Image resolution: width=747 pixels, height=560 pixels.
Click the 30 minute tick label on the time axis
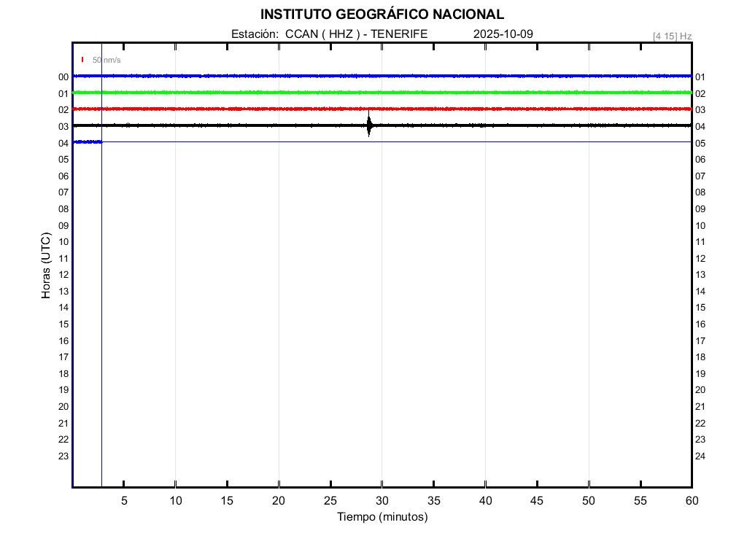(382, 500)
